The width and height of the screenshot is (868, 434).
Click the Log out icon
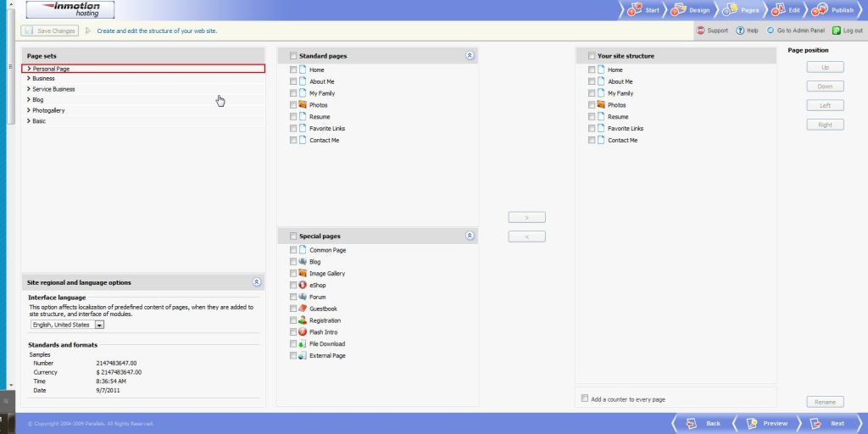837,31
